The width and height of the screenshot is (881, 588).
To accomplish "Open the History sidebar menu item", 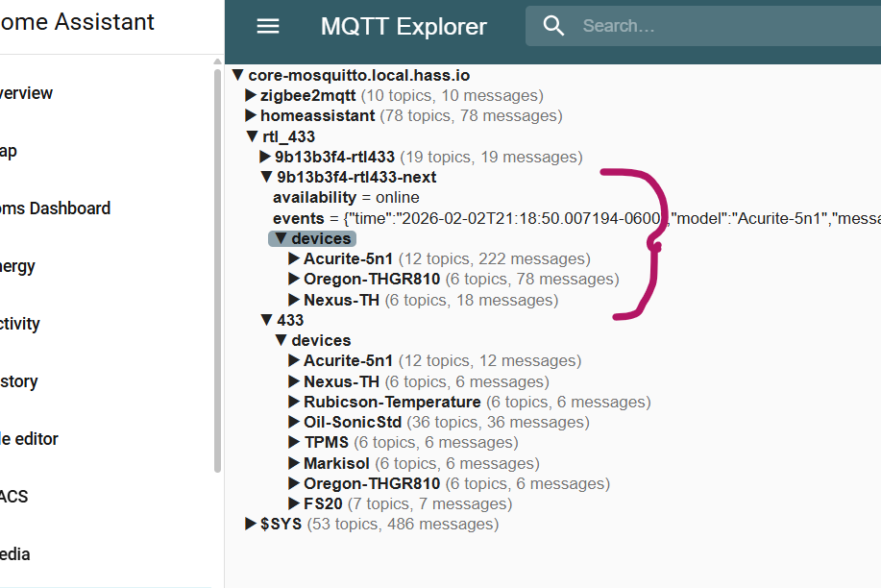I will pos(19,381).
